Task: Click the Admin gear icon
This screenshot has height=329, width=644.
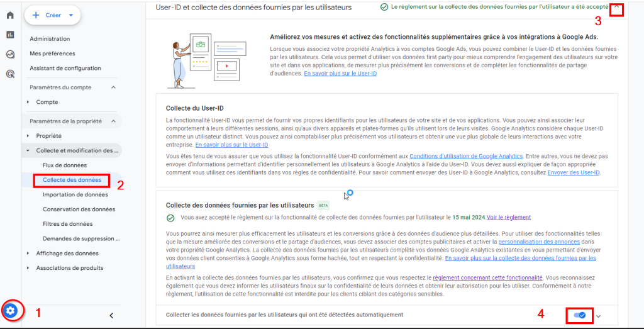Action: click(x=11, y=311)
